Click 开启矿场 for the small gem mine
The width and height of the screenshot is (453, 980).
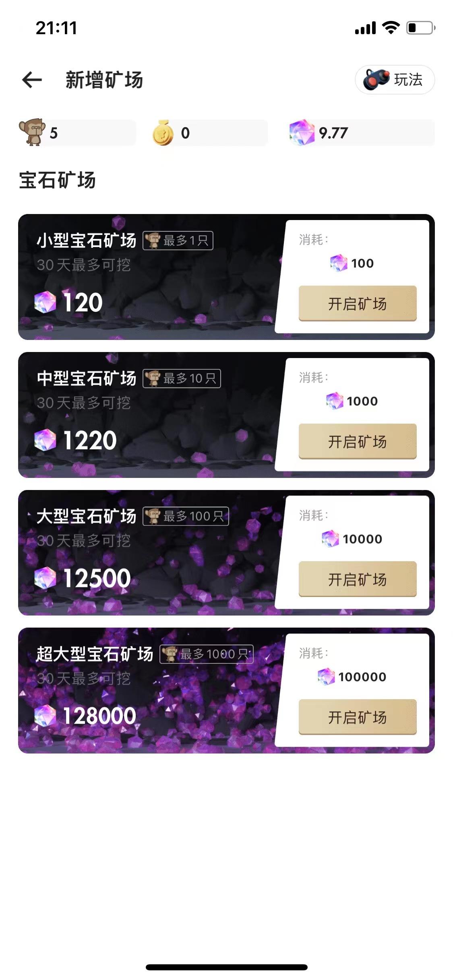coord(358,303)
